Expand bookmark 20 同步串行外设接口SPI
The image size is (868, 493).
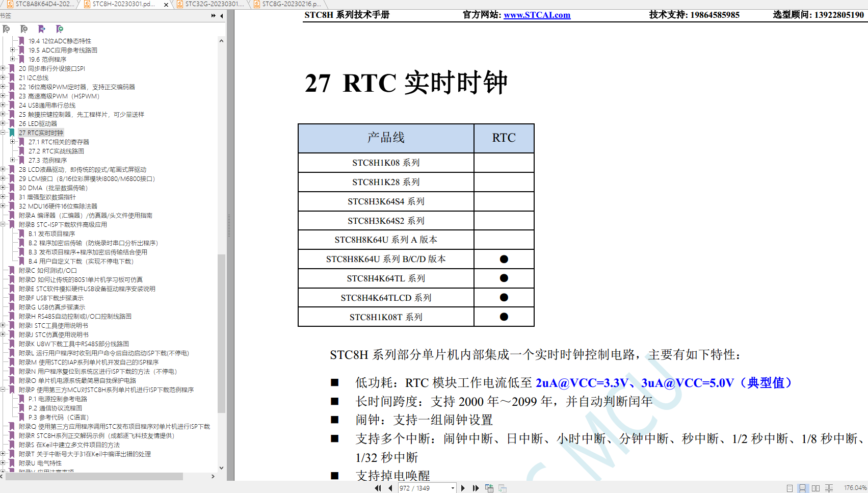coord(3,68)
